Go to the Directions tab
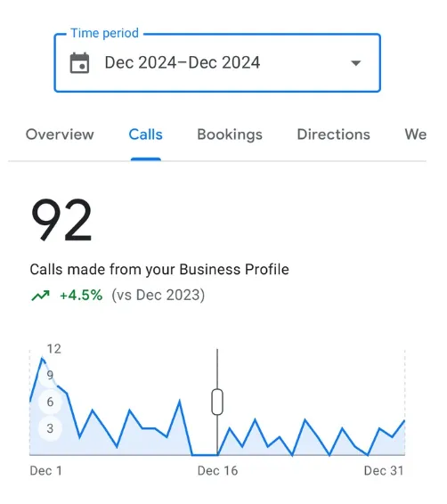447x504 pixels. [x=334, y=134]
